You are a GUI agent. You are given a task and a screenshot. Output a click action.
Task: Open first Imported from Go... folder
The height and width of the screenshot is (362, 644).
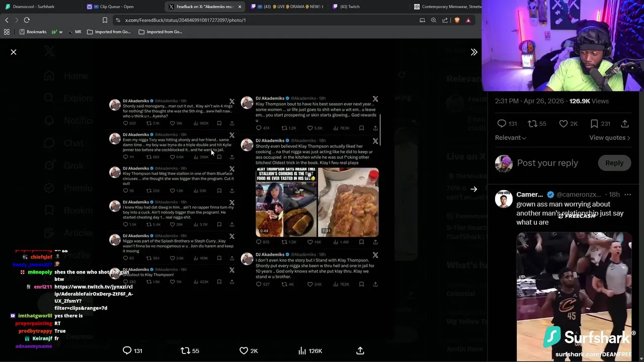click(x=109, y=32)
